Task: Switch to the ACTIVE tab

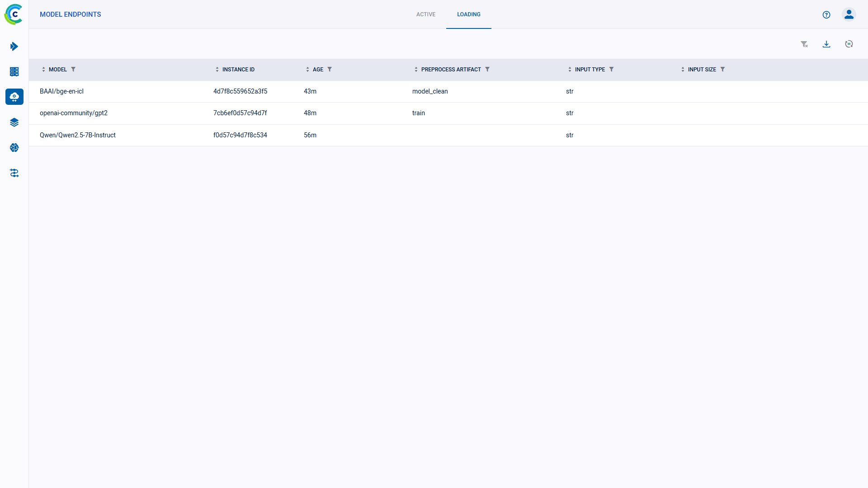Action: pos(425,14)
